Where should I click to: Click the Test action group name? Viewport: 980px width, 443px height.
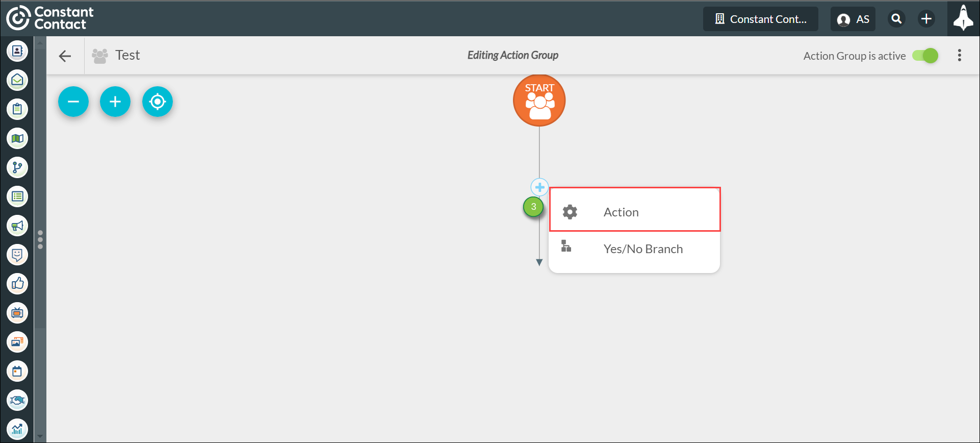[127, 55]
